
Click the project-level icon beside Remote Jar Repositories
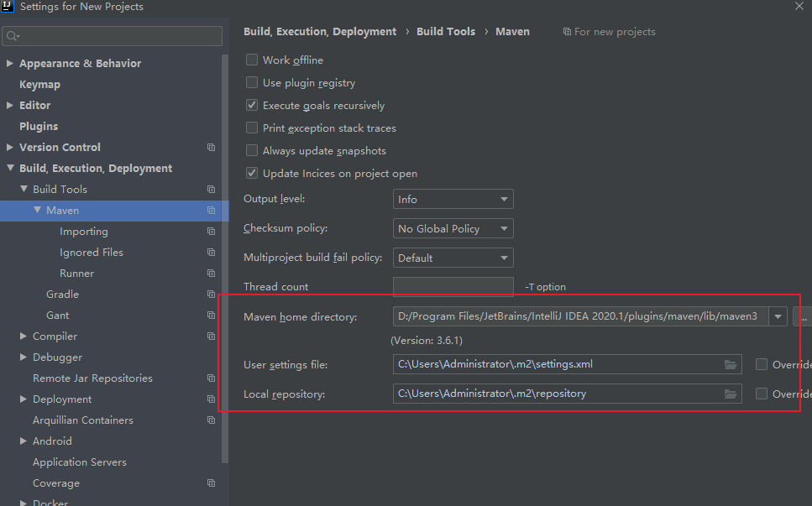[212, 378]
